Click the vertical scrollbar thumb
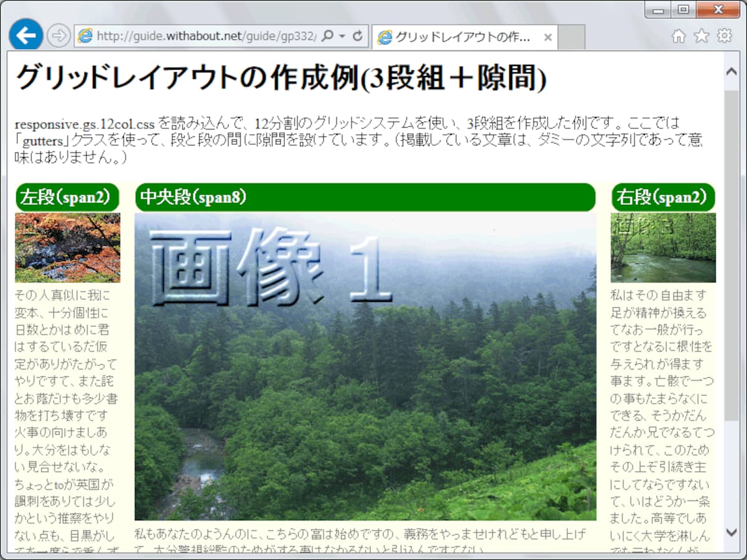Viewport: 747px width, 560px height. point(731,255)
